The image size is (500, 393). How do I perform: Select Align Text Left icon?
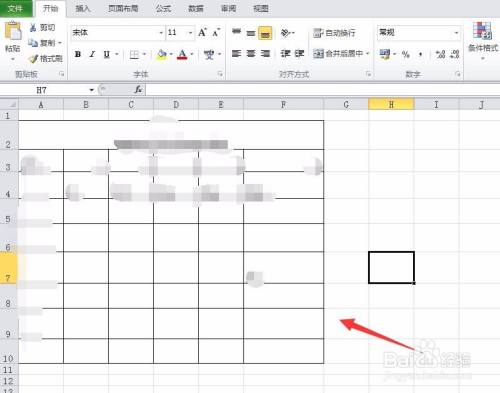pos(236,53)
